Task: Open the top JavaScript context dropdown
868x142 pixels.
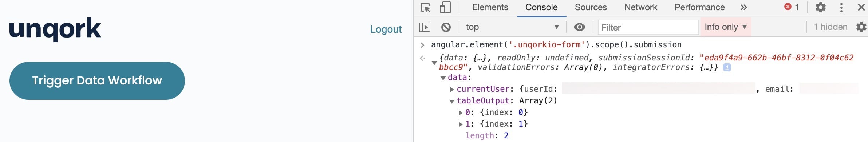Action: [x=512, y=27]
